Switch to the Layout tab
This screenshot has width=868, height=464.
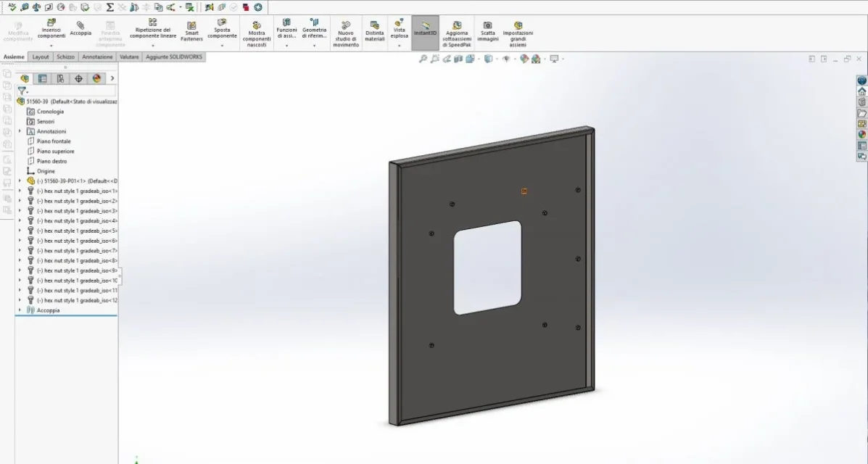tap(41, 57)
